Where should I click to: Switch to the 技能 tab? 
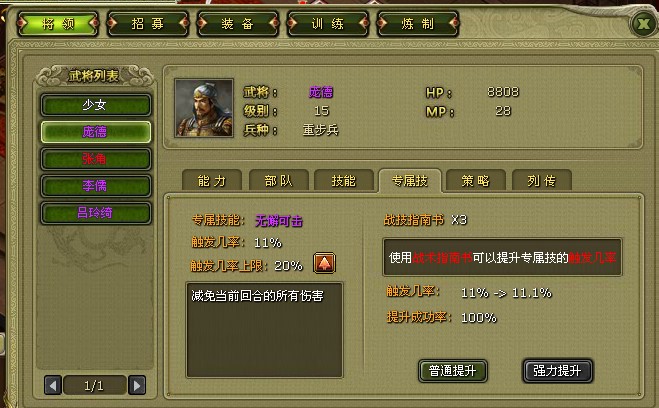click(x=344, y=181)
